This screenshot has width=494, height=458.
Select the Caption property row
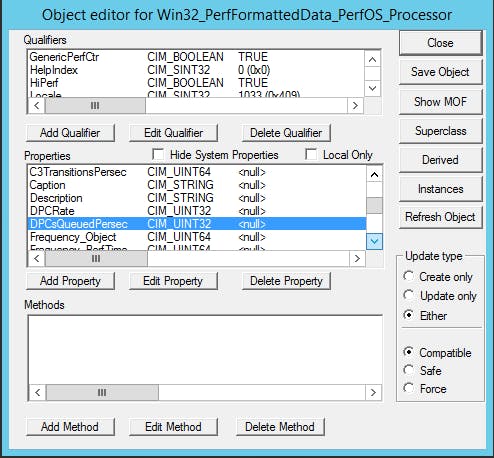(x=197, y=185)
